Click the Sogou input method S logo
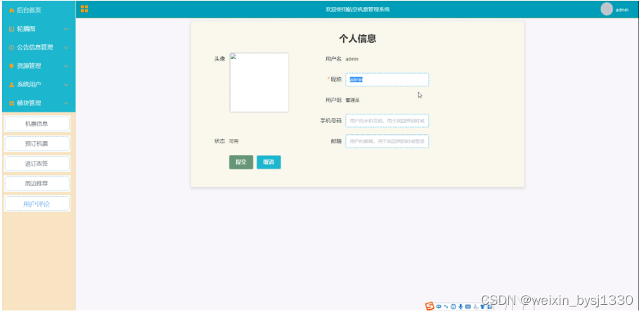Screen dimensions: 644x314 point(430,306)
